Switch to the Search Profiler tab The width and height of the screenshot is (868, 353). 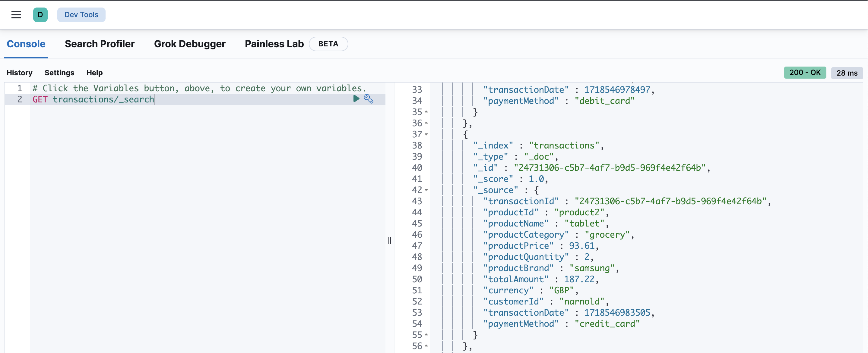coord(100,44)
